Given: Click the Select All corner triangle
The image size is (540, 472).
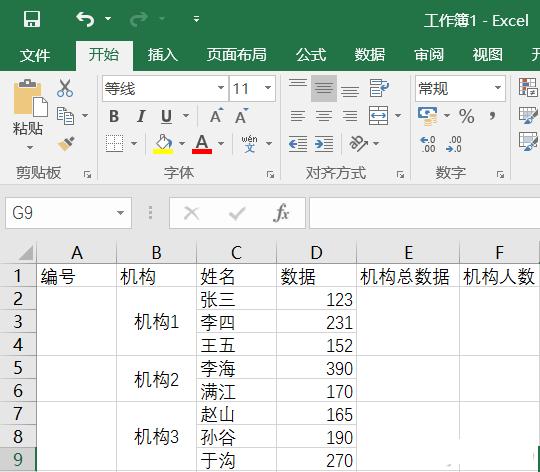Looking at the screenshot, I should 25,252.
